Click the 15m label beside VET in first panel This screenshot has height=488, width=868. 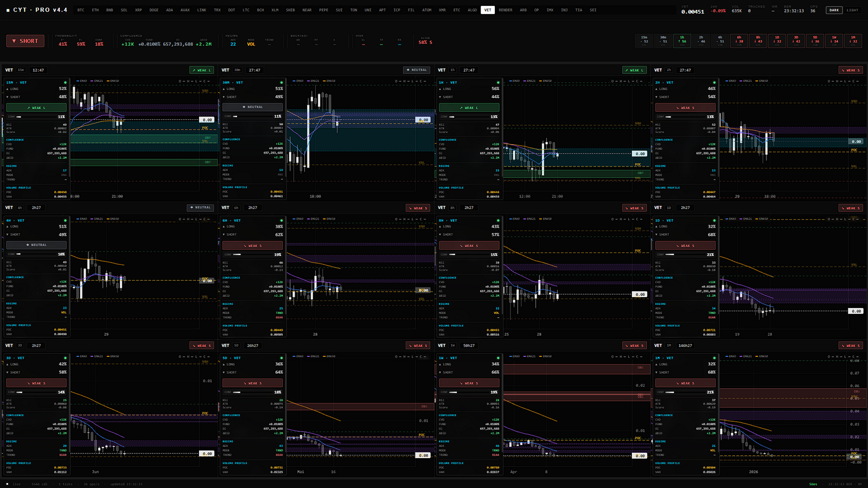tap(21, 70)
